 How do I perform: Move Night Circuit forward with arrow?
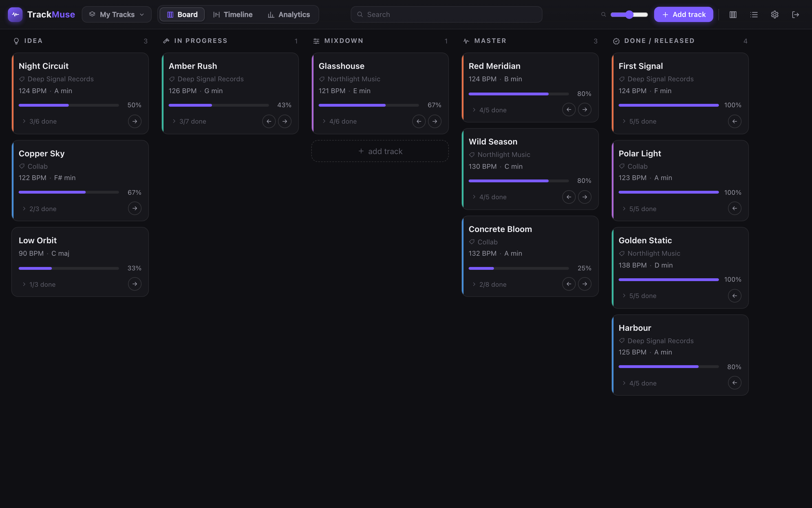click(x=134, y=121)
